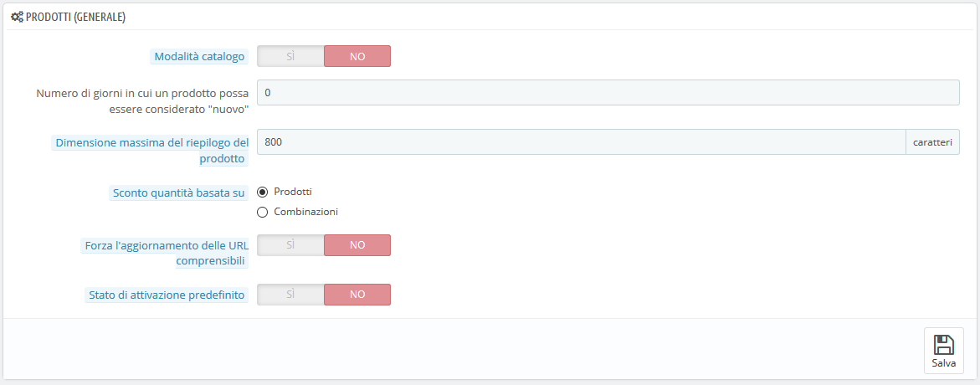Set Modalità catalogo to NO
This screenshot has width=980, height=385.
pos(357,56)
